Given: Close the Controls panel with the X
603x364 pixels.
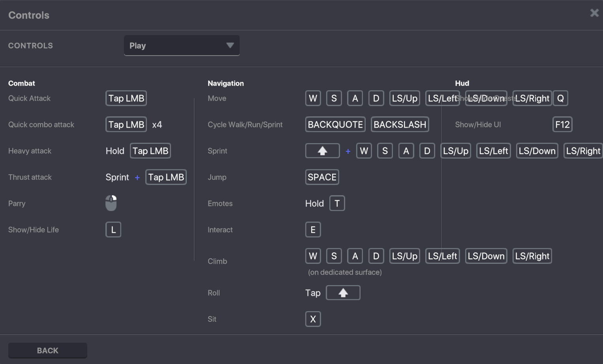Looking at the screenshot, I should (x=594, y=13).
